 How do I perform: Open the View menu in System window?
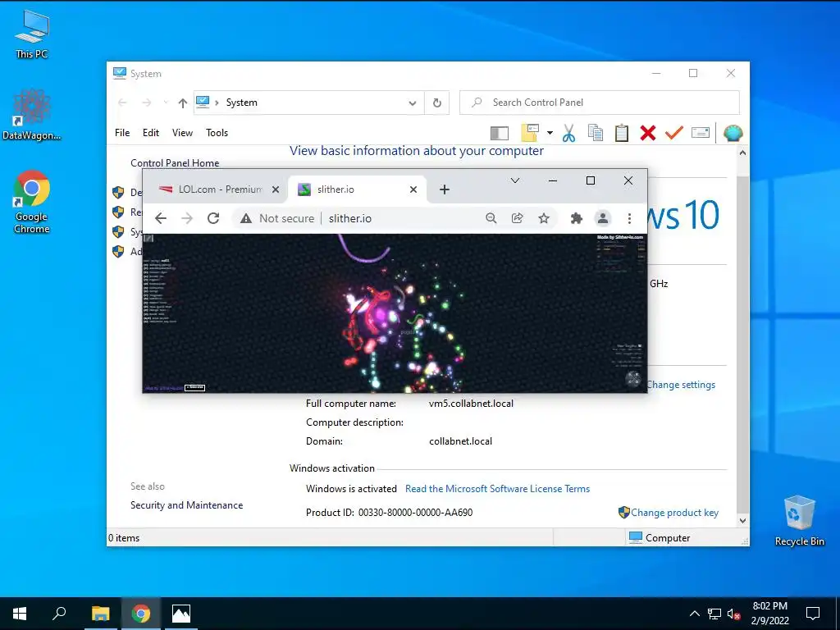pos(182,133)
